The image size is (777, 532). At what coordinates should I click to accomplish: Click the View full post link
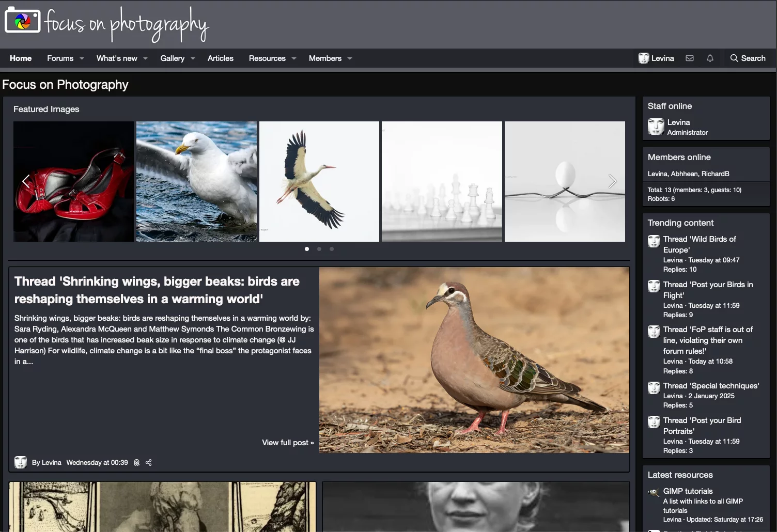pyautogui.click(x=288, y=443)
